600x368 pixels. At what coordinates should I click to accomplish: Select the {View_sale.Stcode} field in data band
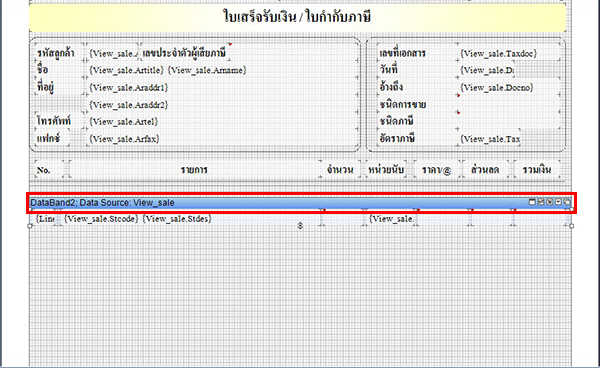coord(101,218)
